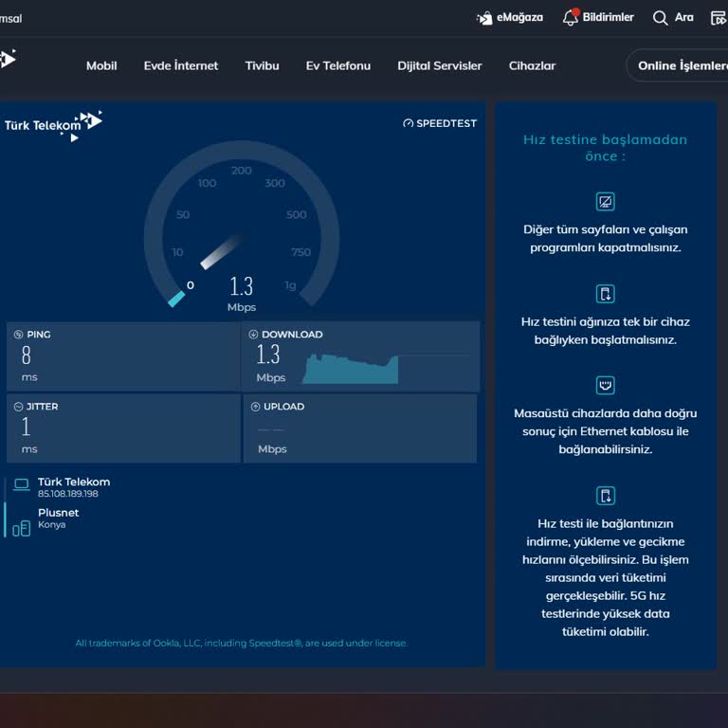This screenshot has width=728, height=728.
Task: Click the speedometer gauge needle
Action: pyautogui.click(x=222, y=251)
